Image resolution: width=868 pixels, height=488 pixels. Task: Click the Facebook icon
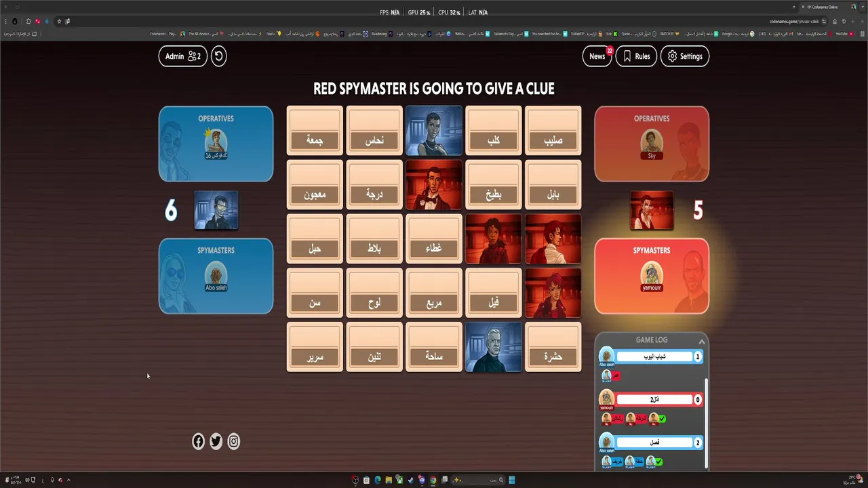click(198, 441)
